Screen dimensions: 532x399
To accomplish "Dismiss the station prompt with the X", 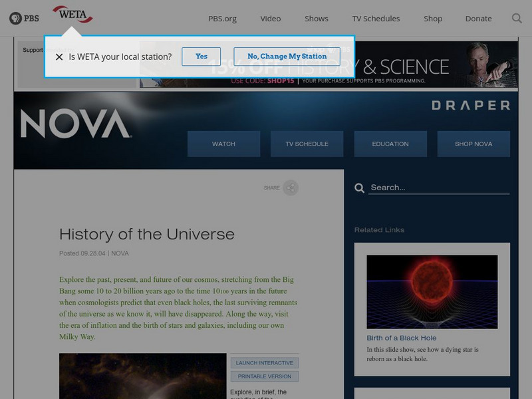I will (x=59, y=57).
